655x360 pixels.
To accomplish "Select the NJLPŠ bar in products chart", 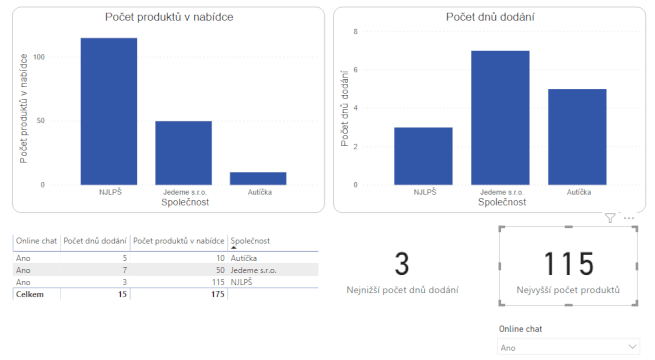I will [x=109, y=112].
